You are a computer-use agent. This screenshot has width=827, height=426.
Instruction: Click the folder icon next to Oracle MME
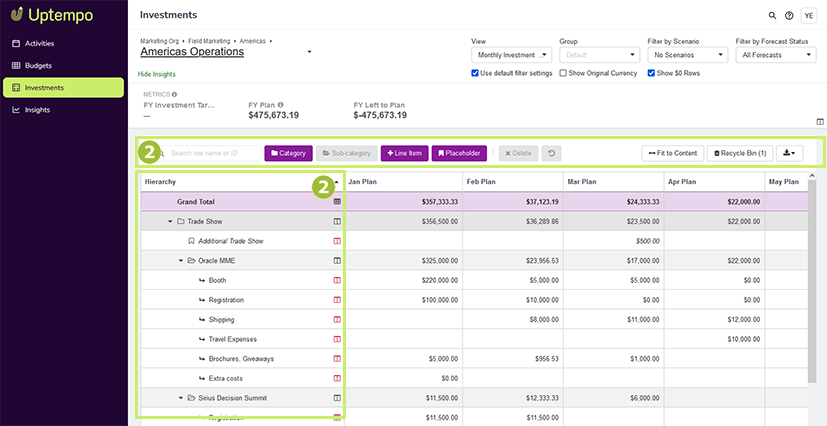(x=191, y=260)
